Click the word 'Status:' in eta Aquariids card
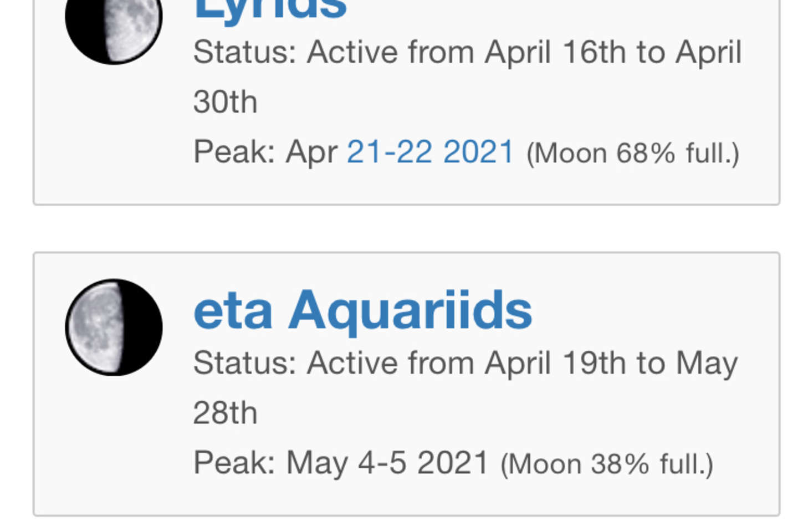This screenshot has height=532, width=798. pos(245,364)
